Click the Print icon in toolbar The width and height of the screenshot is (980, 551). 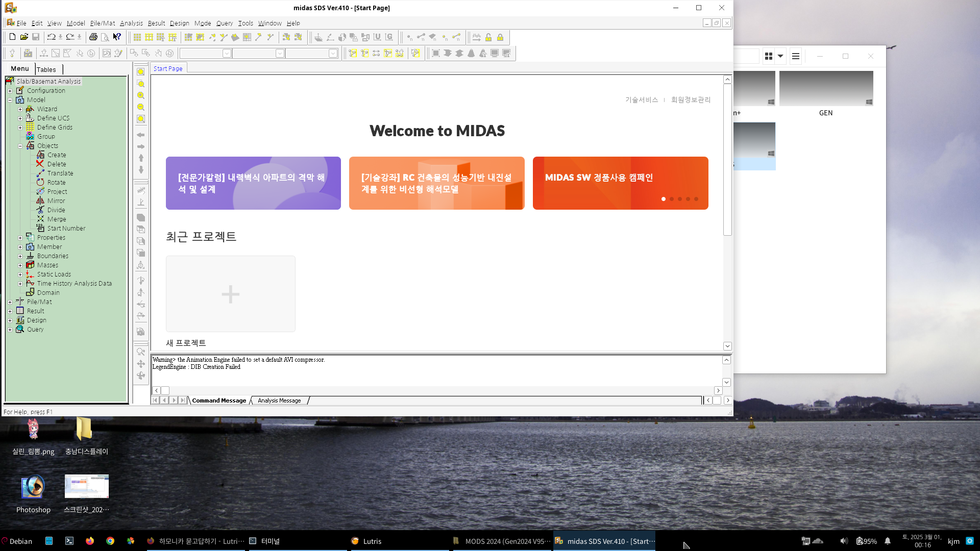pos(93,37)
